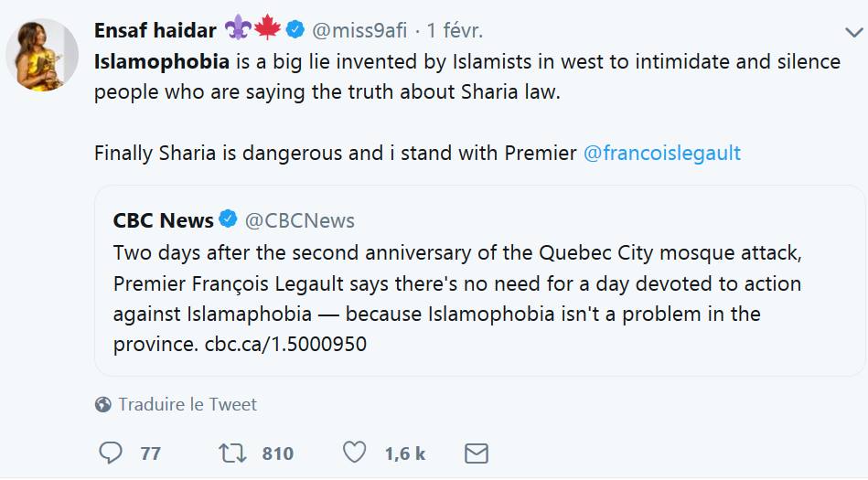Image resolution: width=868 pixels, height=480 pixels.
Task: Click the globe icon beside Traduire le Tweet
Action: coord(103,404)
